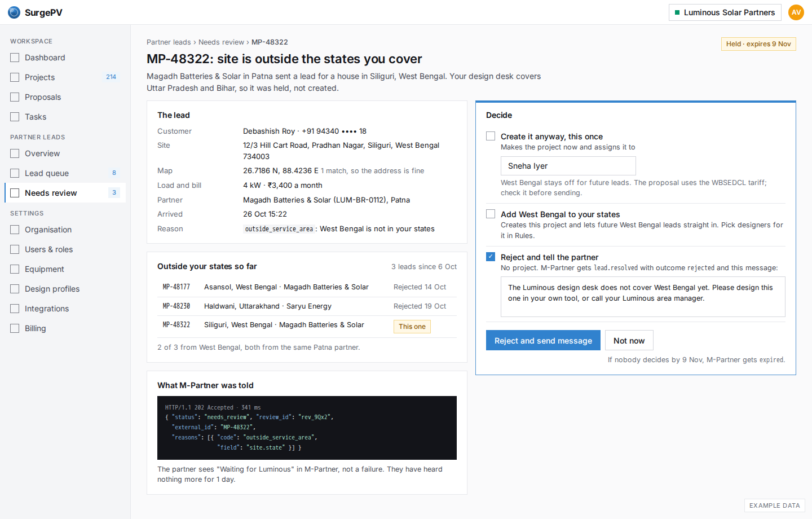This screenshot has height=519, width=812.
Task: Open the Luminous Solar Partners organisation switcher
Action: pyautogui.click(x=725, y=12)
